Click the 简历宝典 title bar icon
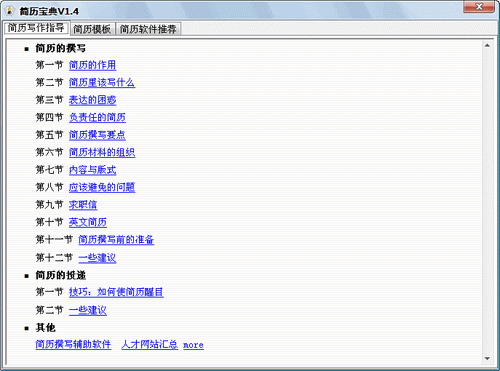Viewport: 500px width, 371px height. click(10, 11)
